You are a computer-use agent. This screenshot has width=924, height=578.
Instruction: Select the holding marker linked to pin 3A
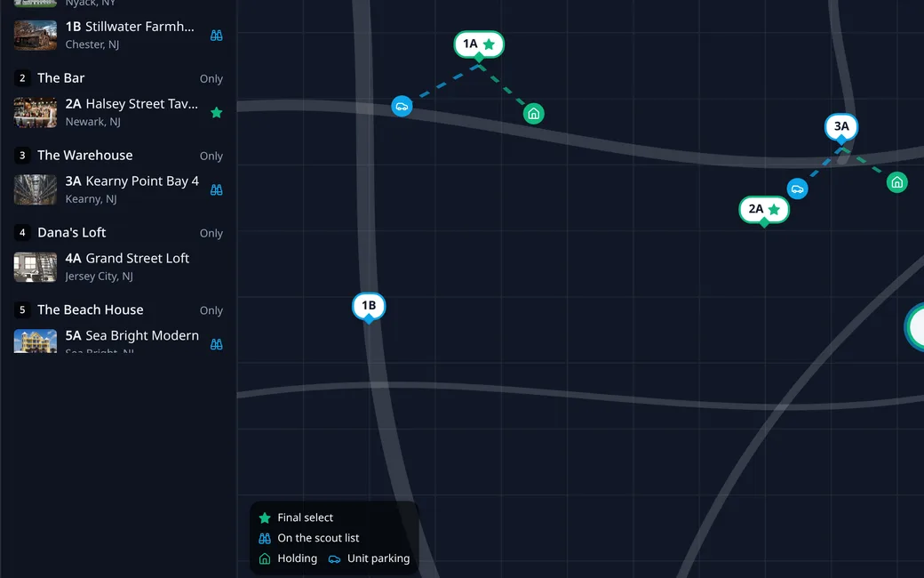point(896,182)
